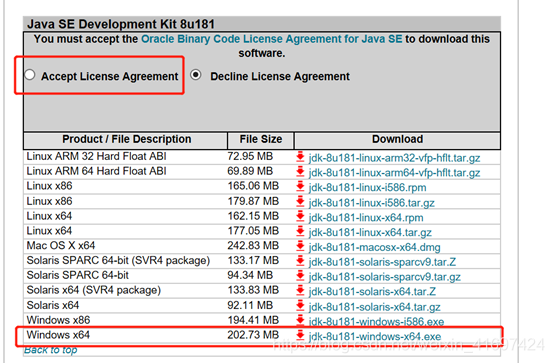Click the 133.17 MB file size

[x=253, y=260]
